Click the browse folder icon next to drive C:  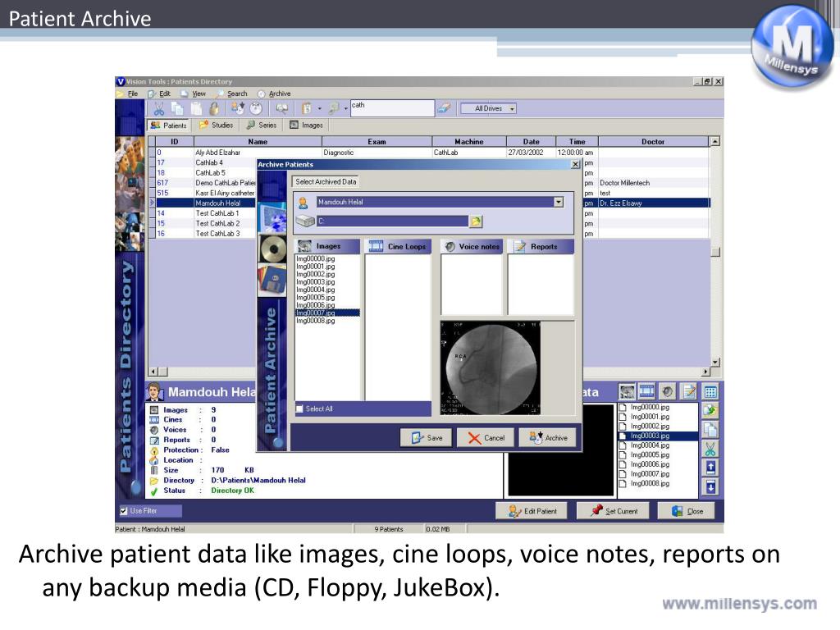point(476,221)
